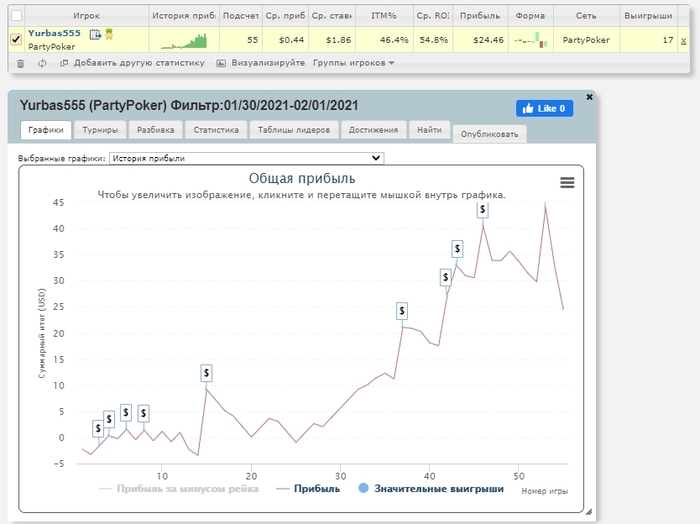The width and height of the screenshot is (700, 524).
Task: Click the $24.46 profit cell
Action: pos(480,40)
